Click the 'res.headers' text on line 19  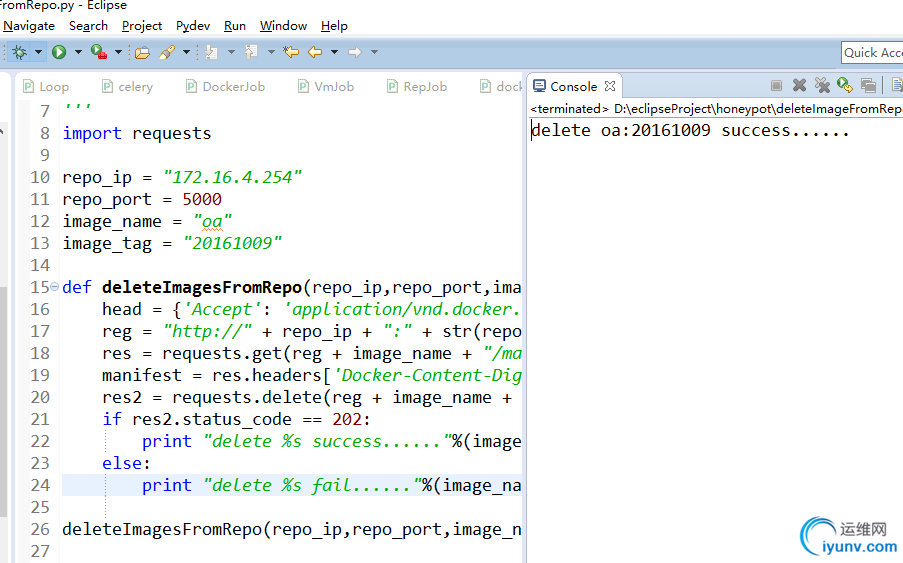(267, 375)
